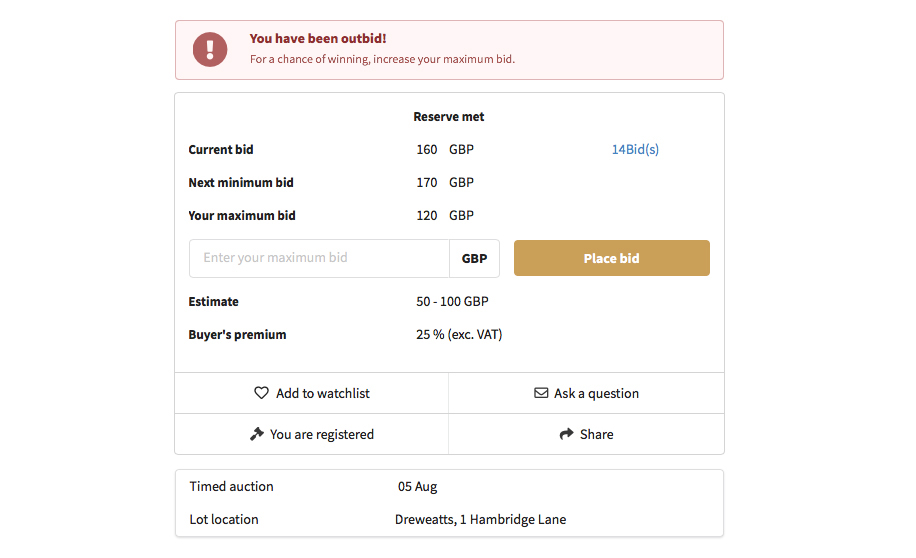The height and width of the screenshot is (558, 916).
Task: Focus the Enter your maximum bid field
Action: point(319,258)
